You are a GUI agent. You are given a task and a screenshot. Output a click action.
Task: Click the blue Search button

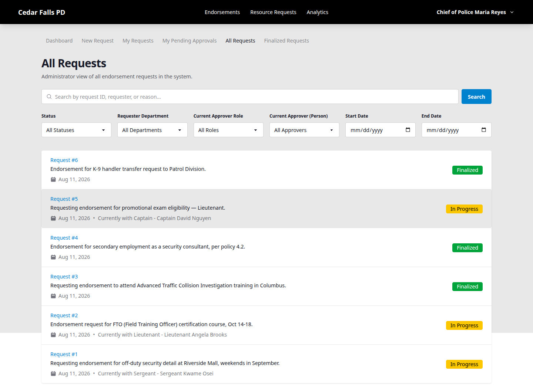476,97
